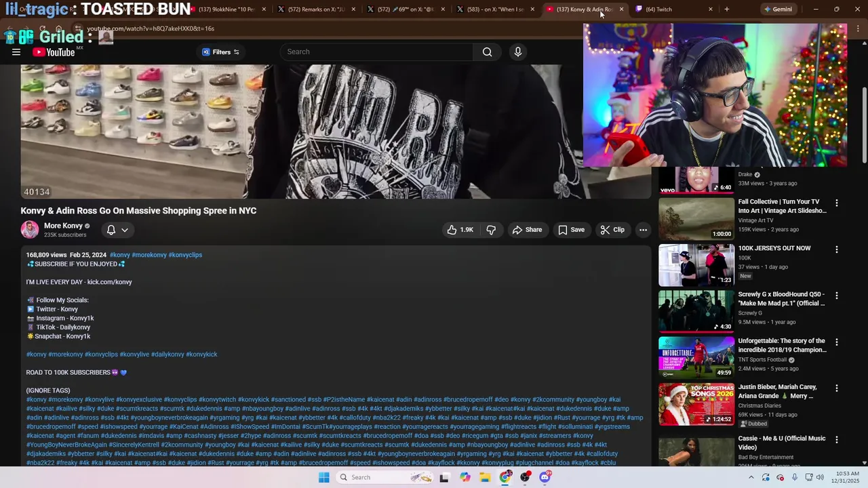Focus the YouTube Search field
The height and width of the screenshot is (488, 868).
(x=377, y=52)
